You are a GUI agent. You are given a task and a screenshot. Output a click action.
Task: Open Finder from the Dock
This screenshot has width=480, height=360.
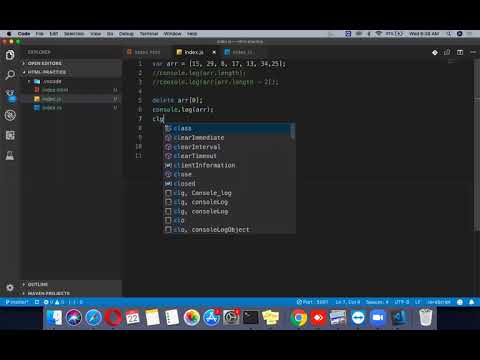click(x=54, y=317)
